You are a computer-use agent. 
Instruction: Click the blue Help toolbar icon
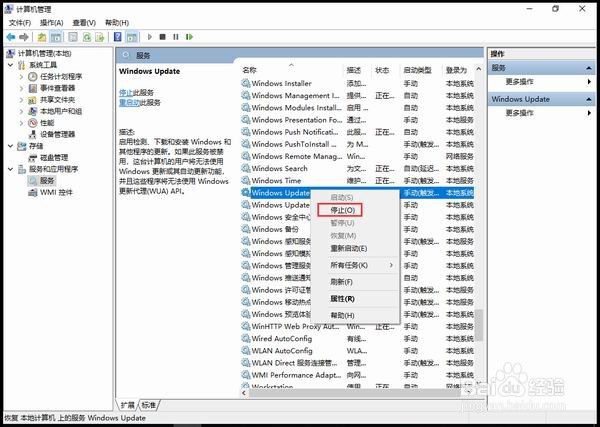pos(118,37)
